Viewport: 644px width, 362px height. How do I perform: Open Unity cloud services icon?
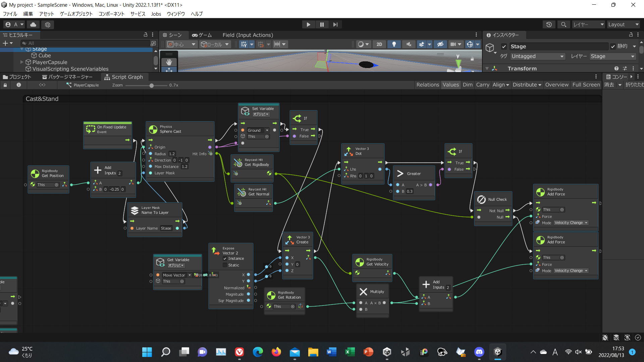coord(33,24)
